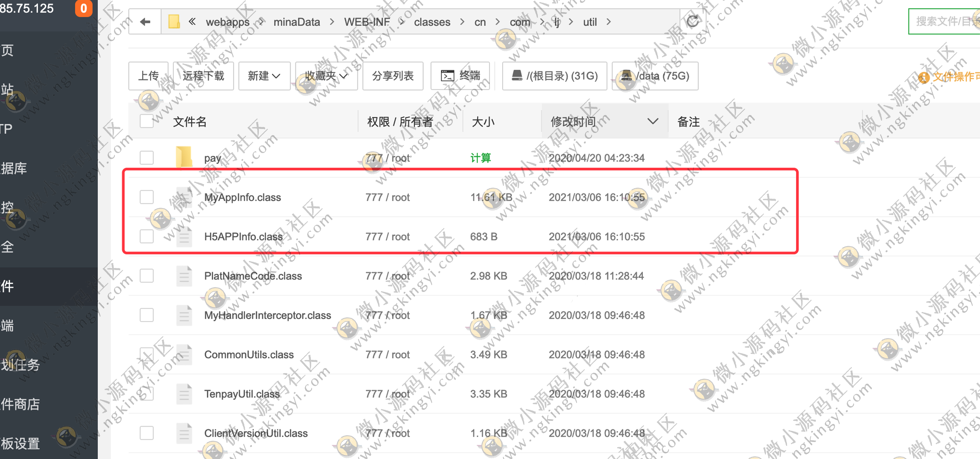Click the refresh icon in the path bar
The image size is (980, 459).
[x=693, y=21]
